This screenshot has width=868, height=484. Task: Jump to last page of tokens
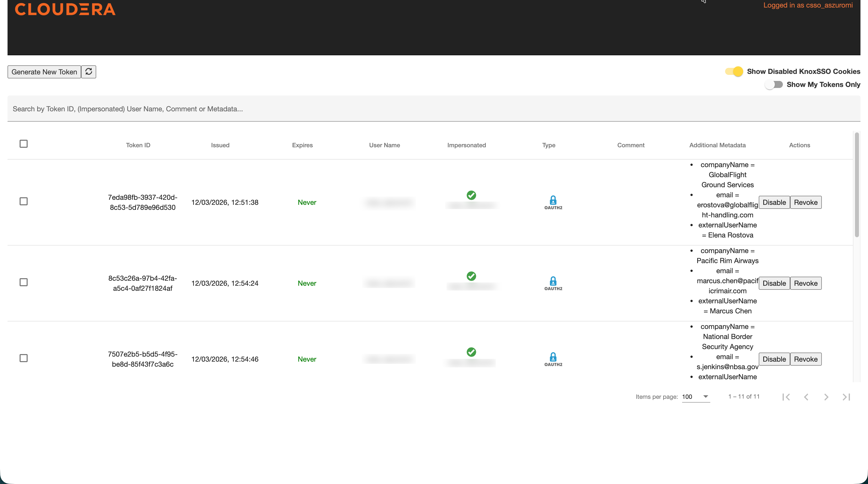[x=846, y=397]
